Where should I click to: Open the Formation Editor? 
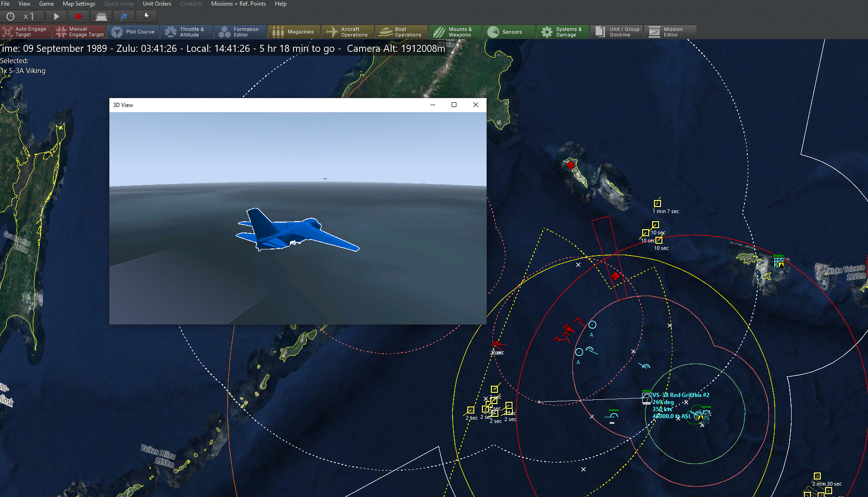tap(240, 32)
